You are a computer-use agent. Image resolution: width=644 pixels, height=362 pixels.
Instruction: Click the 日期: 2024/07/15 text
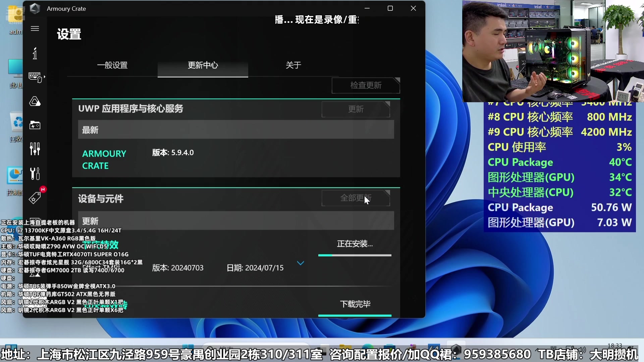(x=255, y=268)
